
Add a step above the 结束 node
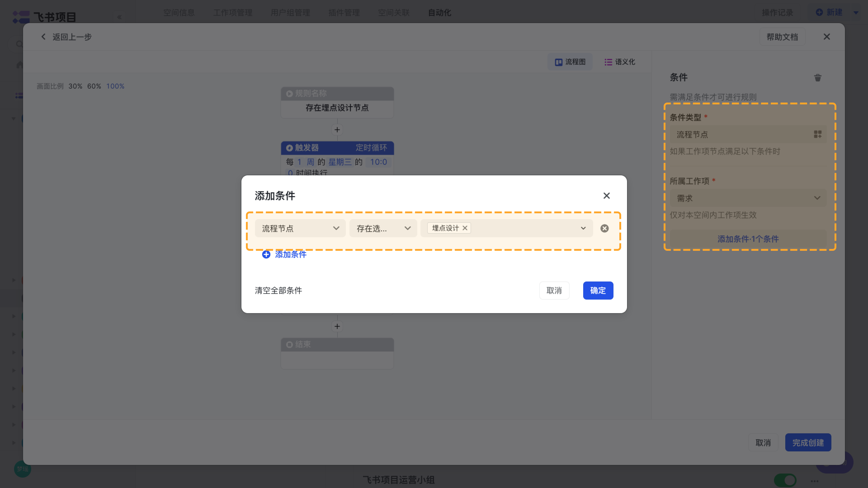(x=337, y=326)
